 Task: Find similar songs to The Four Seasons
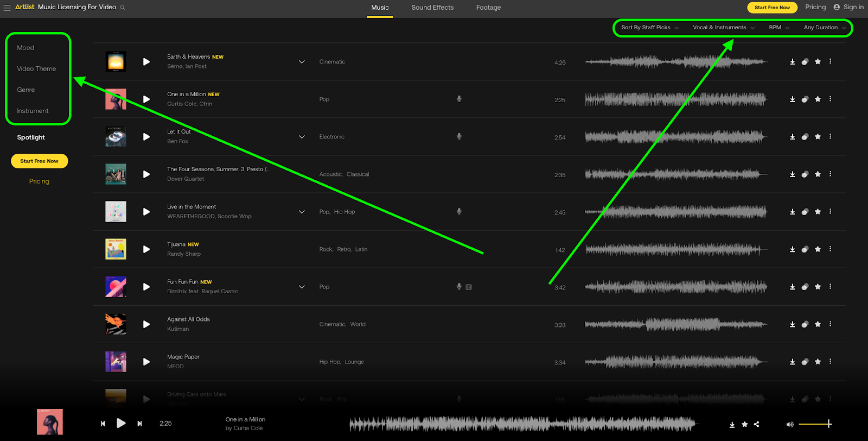tap(805, 174)
